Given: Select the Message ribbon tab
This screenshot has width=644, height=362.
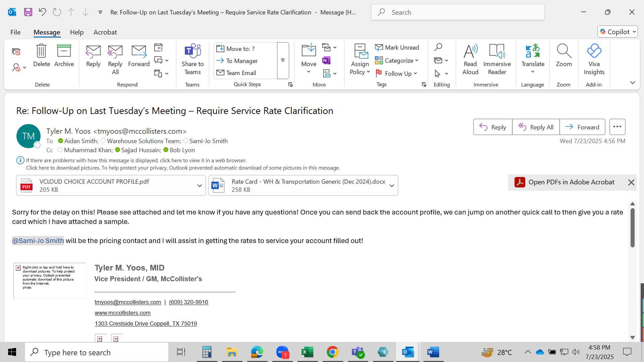Looking at the screenshot, I should [47, 32].
